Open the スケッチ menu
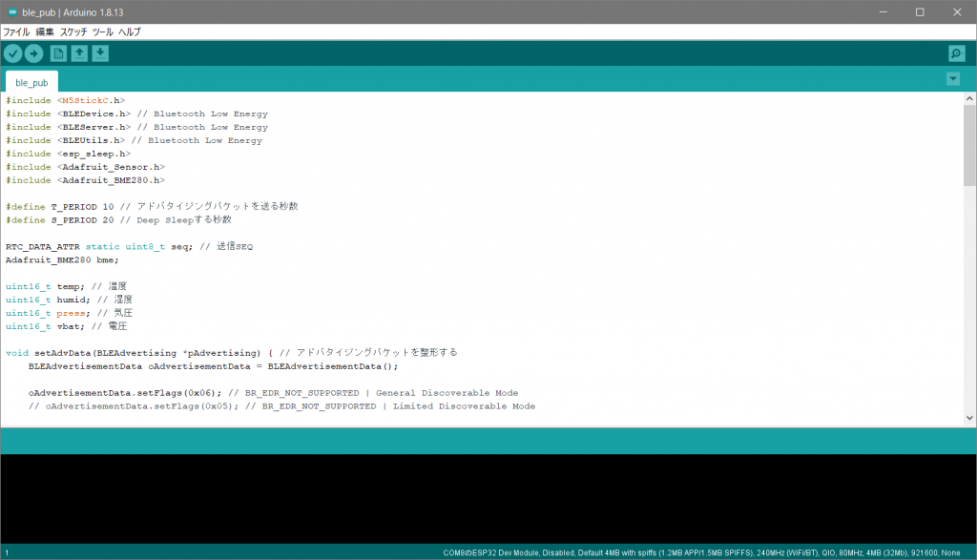 click(73, 31)
